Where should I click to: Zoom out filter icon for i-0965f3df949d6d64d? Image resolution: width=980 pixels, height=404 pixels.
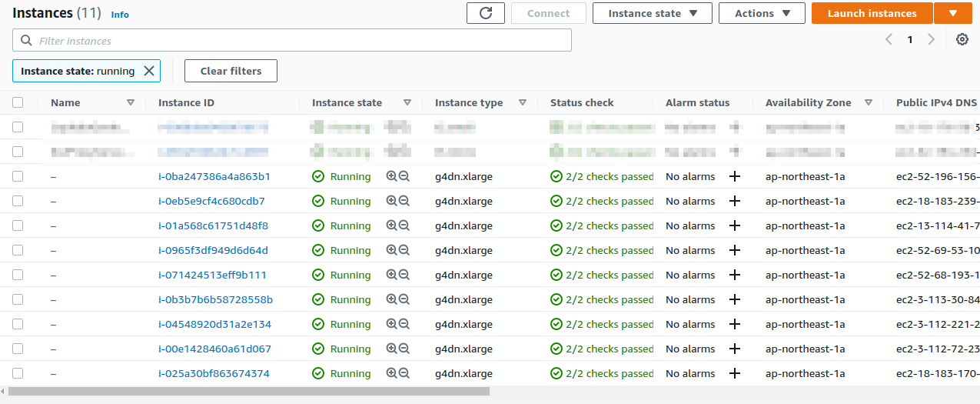[x=404, y=250]
